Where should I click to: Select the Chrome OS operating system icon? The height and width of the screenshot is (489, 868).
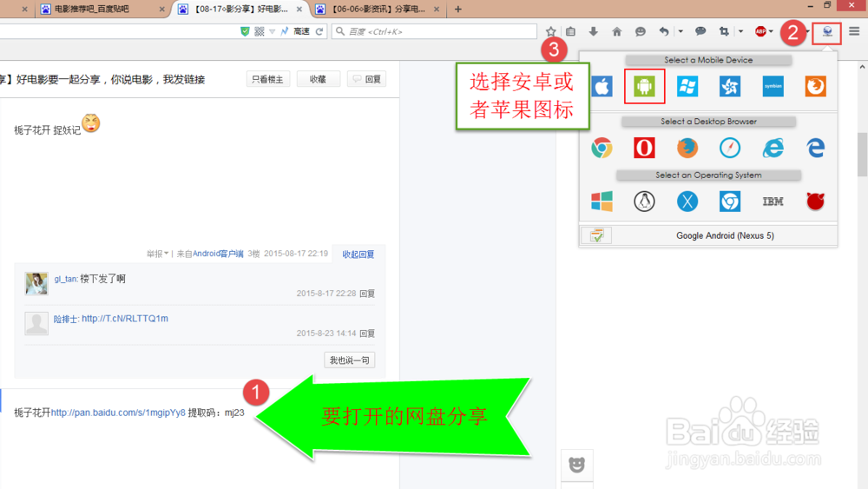click(730, 202)
